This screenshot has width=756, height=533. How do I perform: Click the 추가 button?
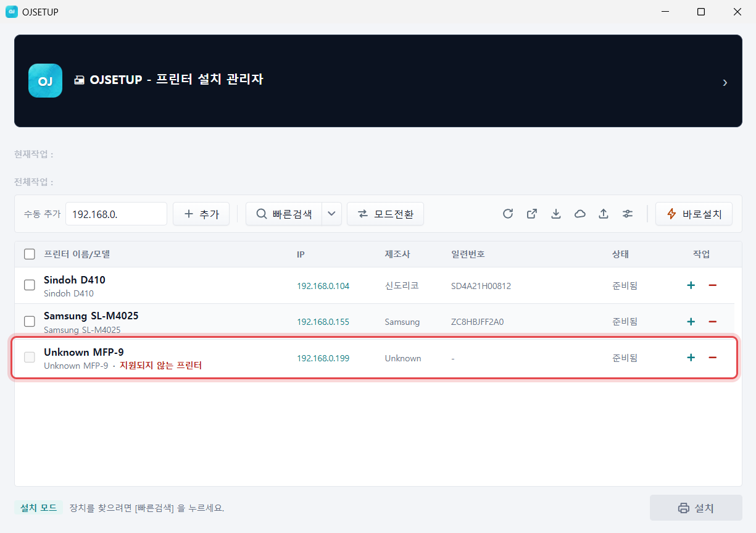coord(201,214)
